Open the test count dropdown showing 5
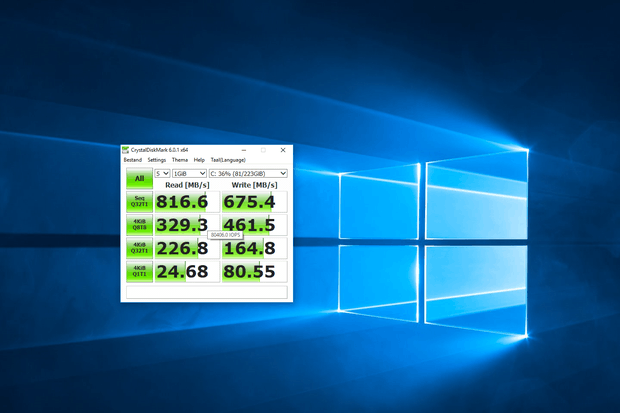Screen dimensions: 620x413 162,173
